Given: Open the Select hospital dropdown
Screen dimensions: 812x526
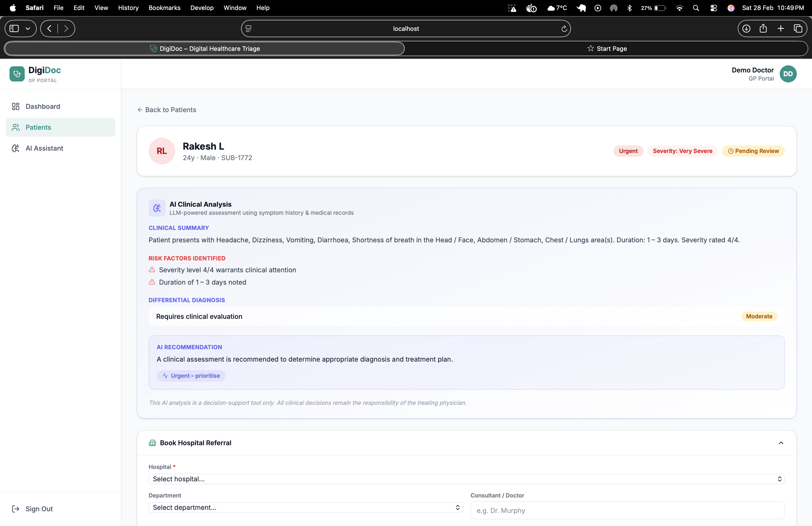Looking at the screenshot, I should click(466, 479).
